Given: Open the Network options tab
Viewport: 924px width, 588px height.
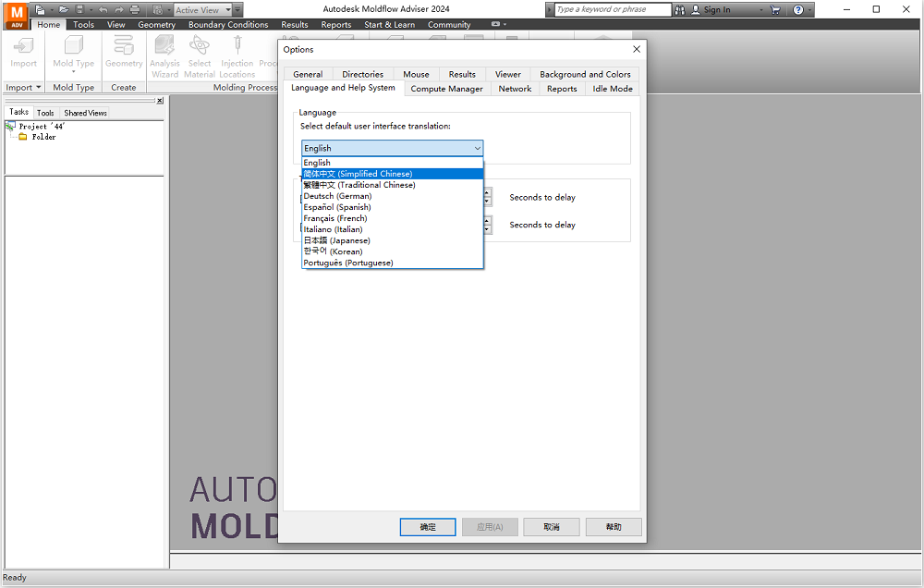Looking at the screenshot, I should (515, 89).
